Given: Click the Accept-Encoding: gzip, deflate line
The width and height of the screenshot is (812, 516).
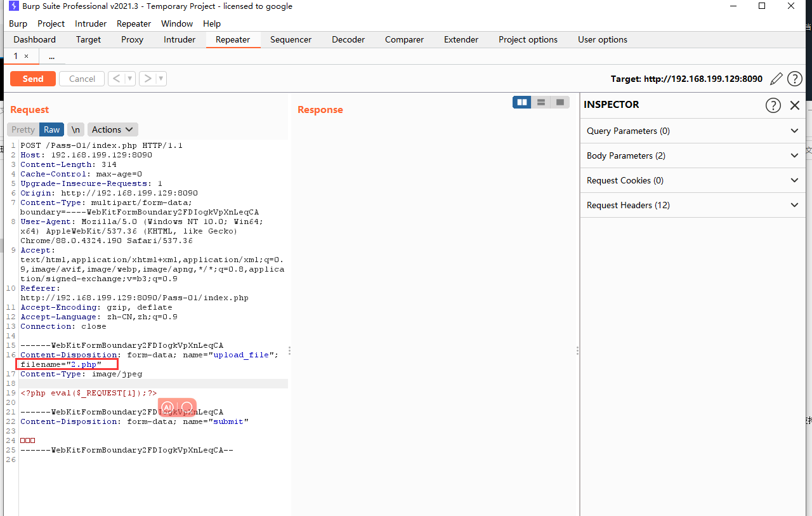Looking at the screenshot, I should tap(96, 307).
